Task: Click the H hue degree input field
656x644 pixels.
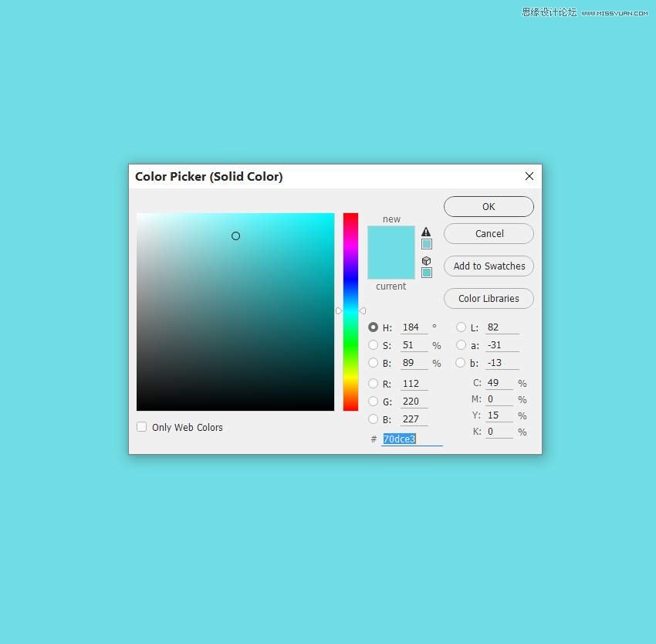Action: coord(414,327)
